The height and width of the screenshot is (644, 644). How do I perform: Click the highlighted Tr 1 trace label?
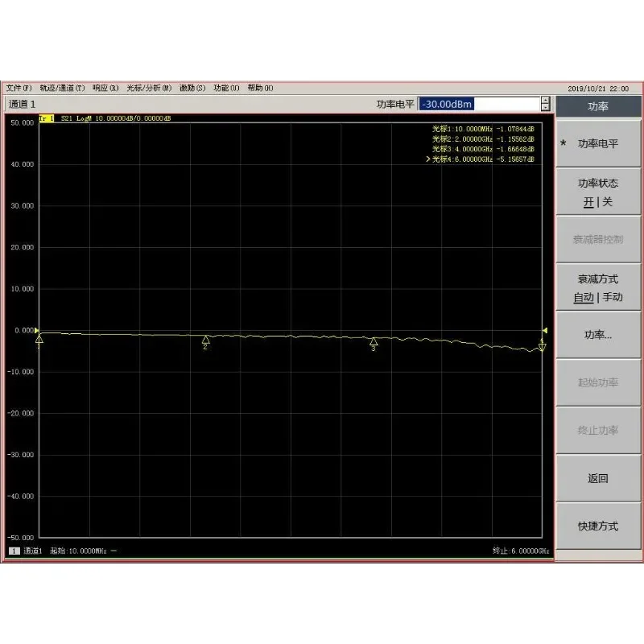pyautogui.click(x=47, y=118)
